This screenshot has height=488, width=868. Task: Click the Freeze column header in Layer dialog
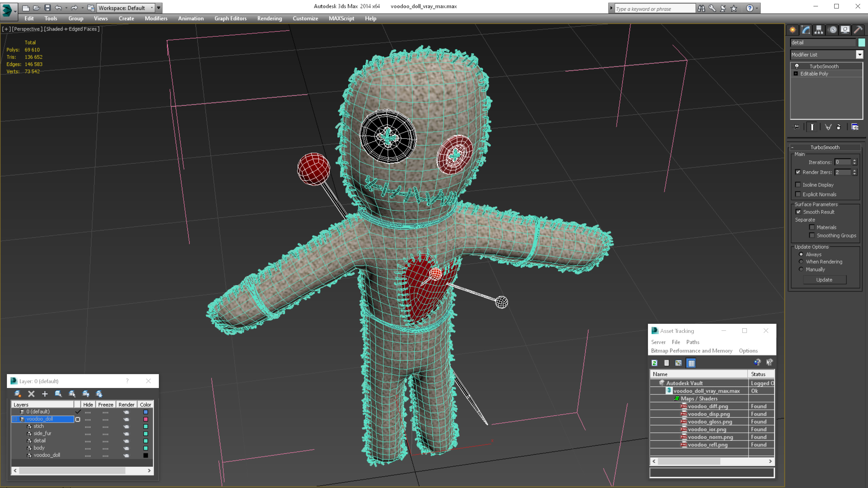tap(105, 405)
